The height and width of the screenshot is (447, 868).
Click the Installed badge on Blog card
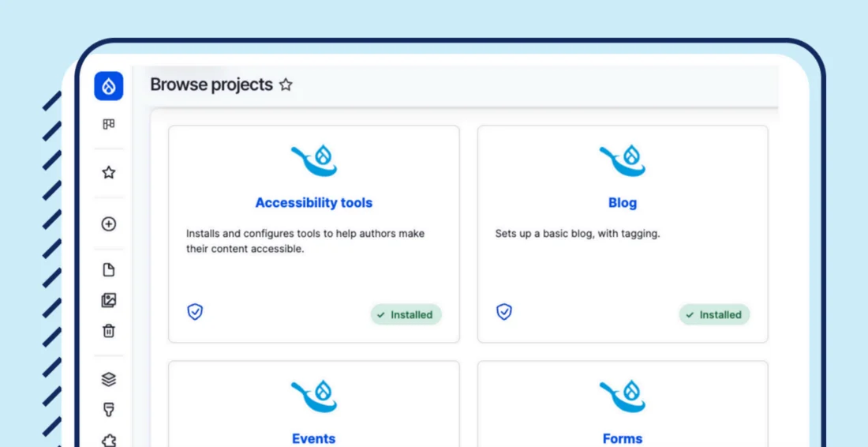(x=714, y=314)
